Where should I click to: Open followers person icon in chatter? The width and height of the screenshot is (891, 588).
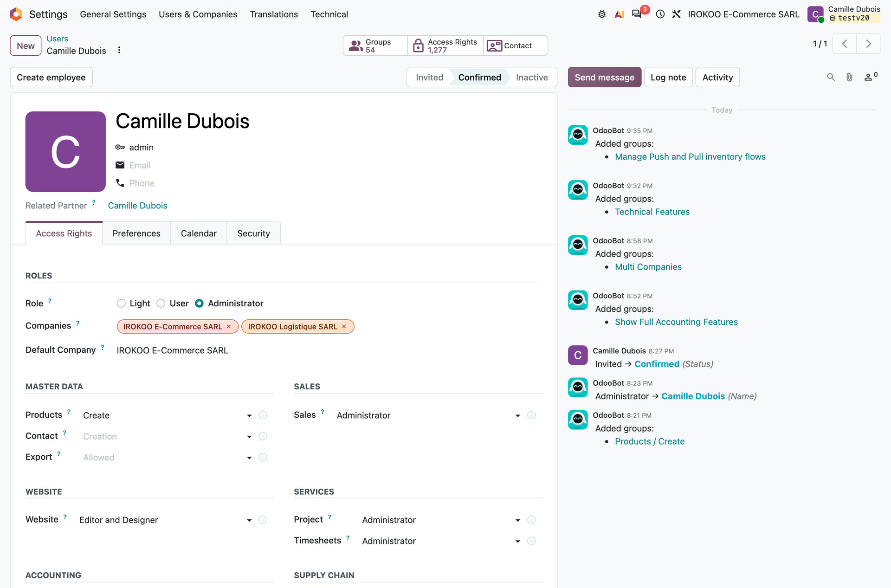pyautogui.click(x=871, y=77)
